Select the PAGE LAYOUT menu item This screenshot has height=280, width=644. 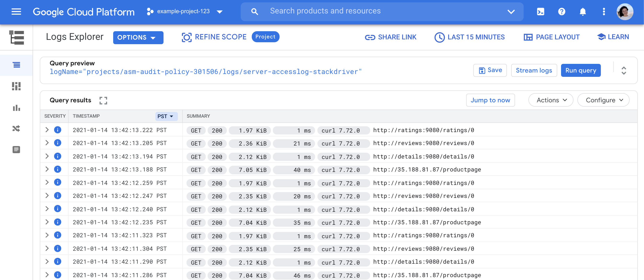(x=552, y=37)
